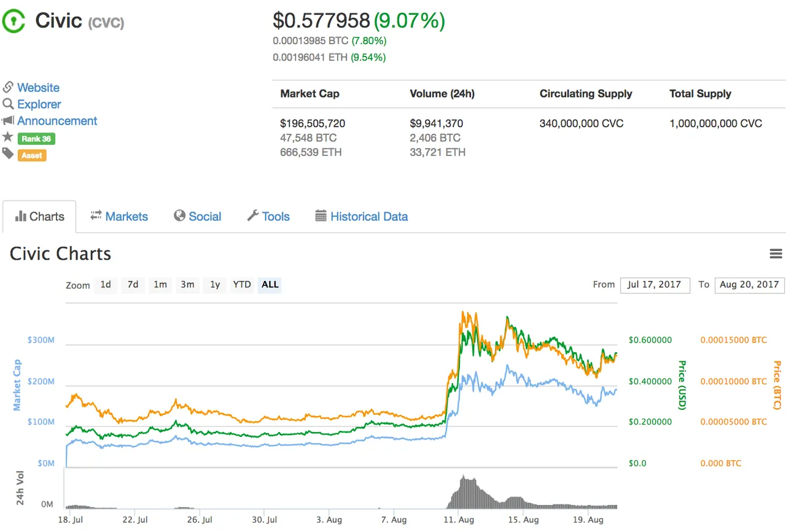Click the Price (USD) axis label
786x532 pixels.
coord(682,385)
